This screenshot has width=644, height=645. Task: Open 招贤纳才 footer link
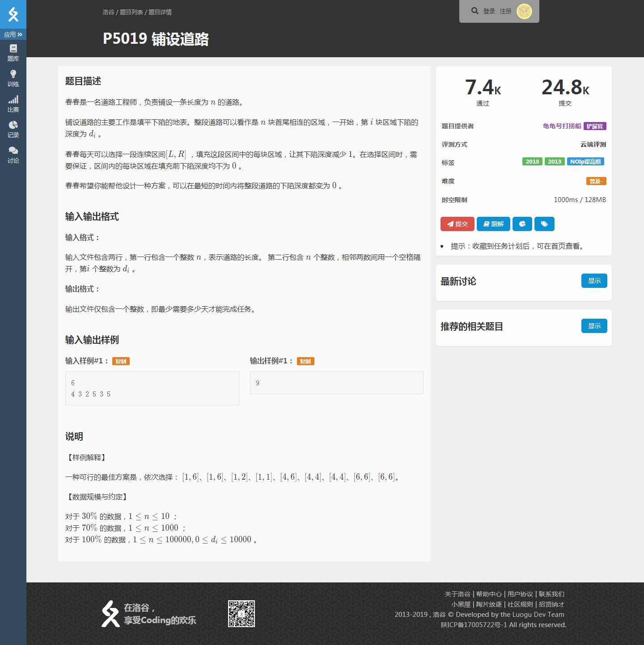(551, 604)
